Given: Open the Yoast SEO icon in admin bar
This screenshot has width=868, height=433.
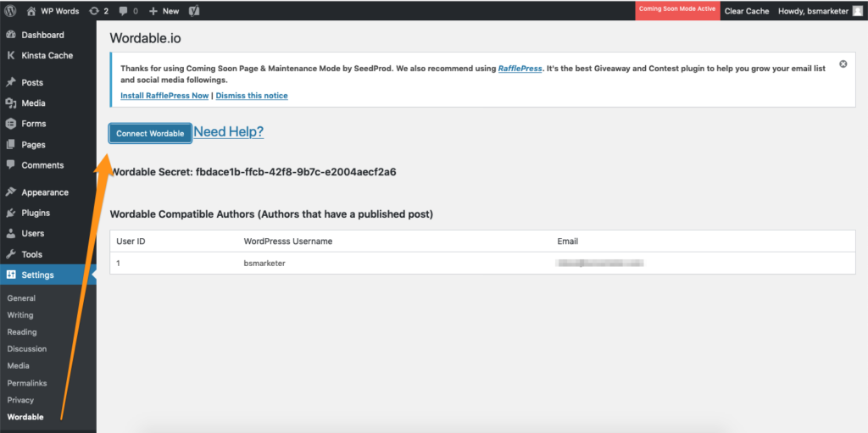Looking at the screenshot, I should point(194,11).
